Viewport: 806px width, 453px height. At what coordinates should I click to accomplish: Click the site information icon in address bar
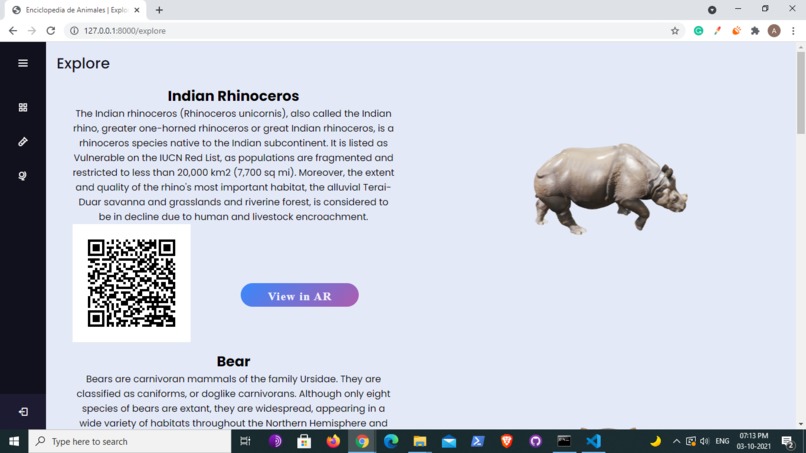(74, 31)
